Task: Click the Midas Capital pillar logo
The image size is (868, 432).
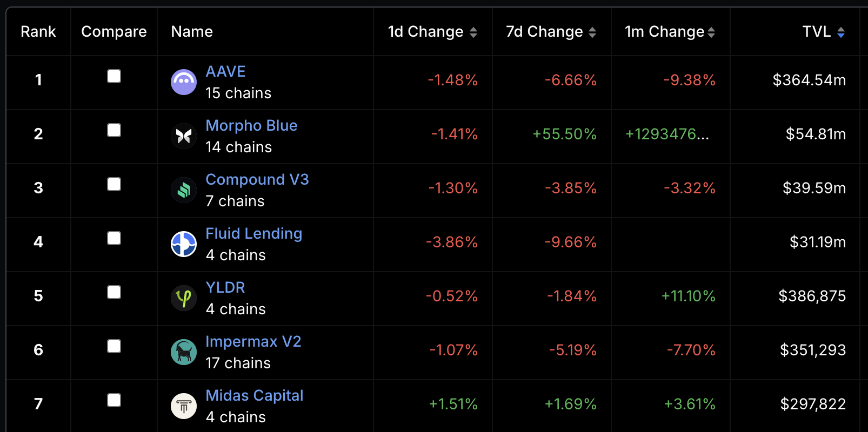Action: tap(184, 406)
